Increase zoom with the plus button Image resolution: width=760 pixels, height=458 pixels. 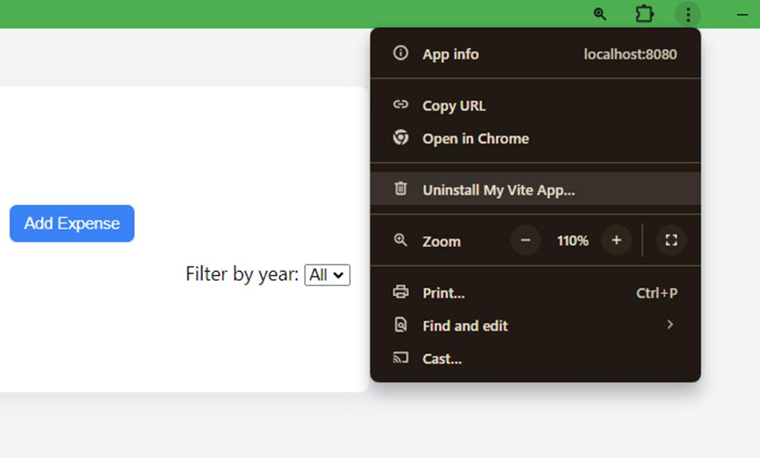click(x=616, y=240)
